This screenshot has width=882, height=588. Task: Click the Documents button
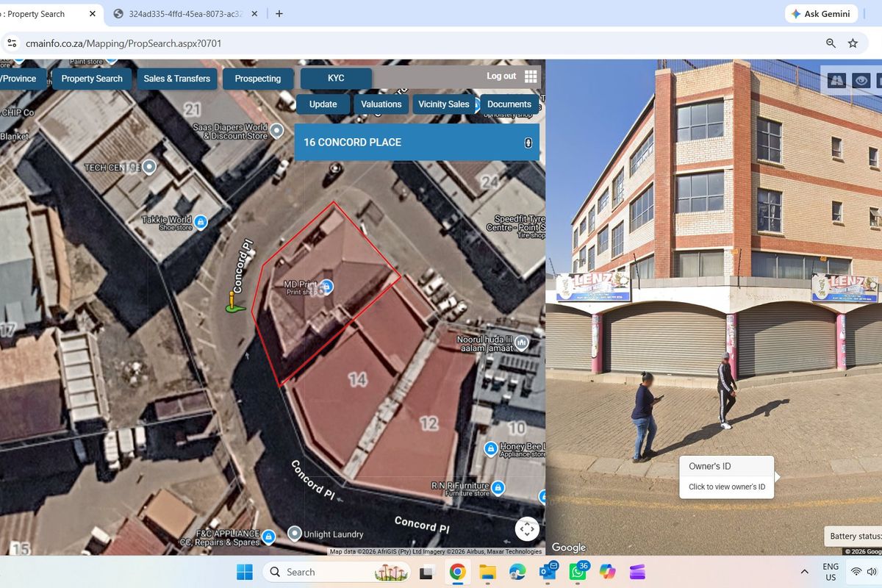point(509,104)
